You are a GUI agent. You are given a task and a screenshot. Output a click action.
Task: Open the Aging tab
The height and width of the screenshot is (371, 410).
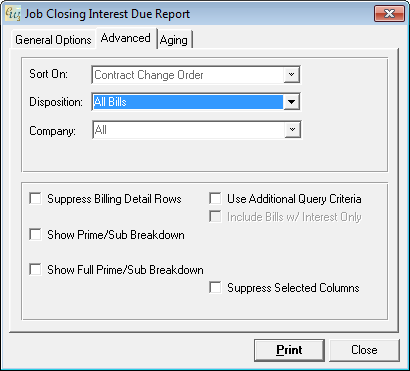tap(174, 40)
